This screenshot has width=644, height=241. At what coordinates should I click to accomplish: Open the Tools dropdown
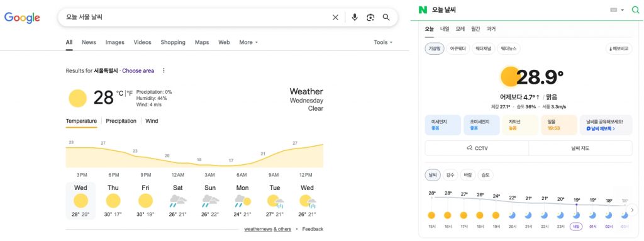pyautogui.click(x=383, y=42)
